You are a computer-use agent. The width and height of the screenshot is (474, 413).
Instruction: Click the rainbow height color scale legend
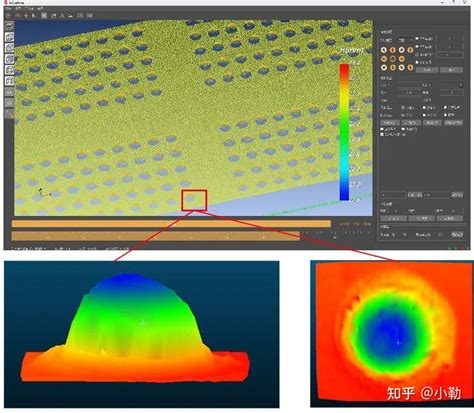click(x=344, y=132)
